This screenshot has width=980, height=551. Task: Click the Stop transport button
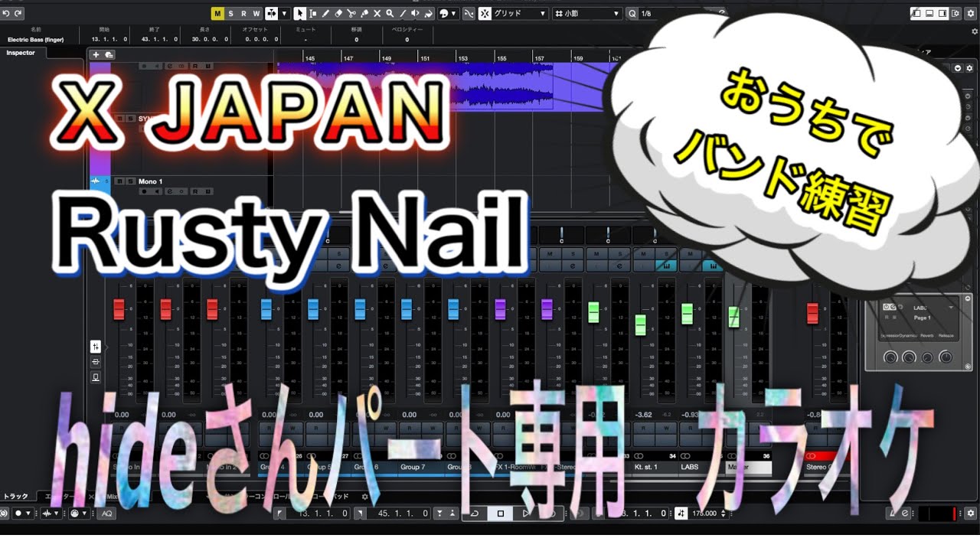(500, 514)
